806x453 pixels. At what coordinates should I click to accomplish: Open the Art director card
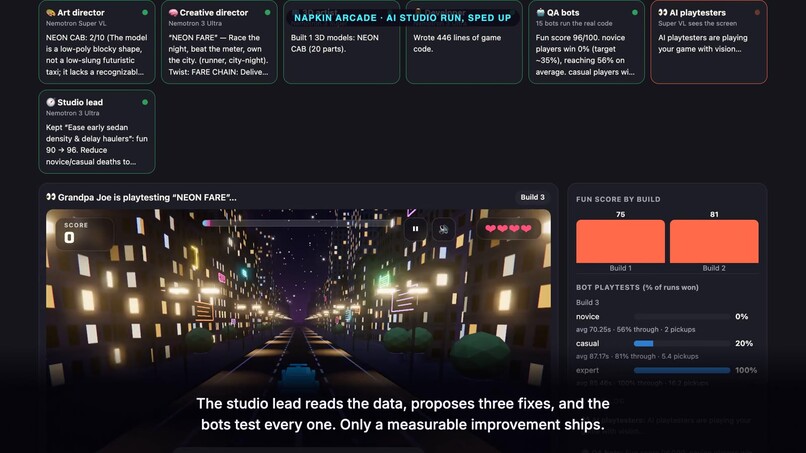[x=97, y=42]
